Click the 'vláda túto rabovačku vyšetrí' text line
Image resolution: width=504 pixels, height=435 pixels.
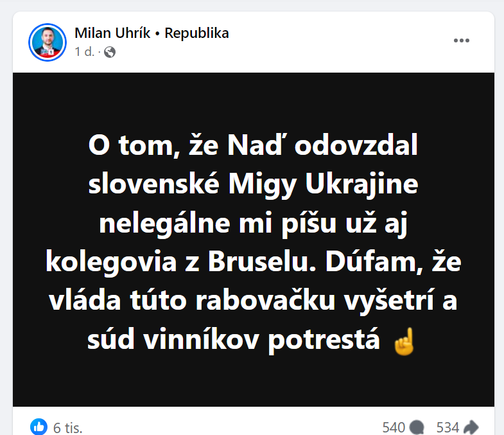[242, 301]
